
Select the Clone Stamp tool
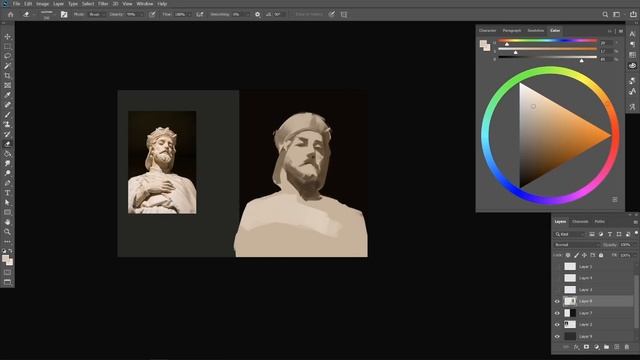coord(7,124)
